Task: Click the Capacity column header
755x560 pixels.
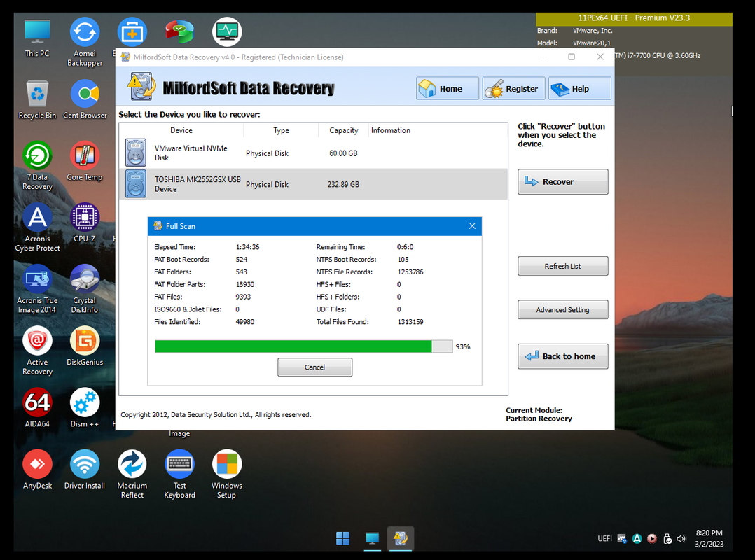Action: click(x=344, y=130)
